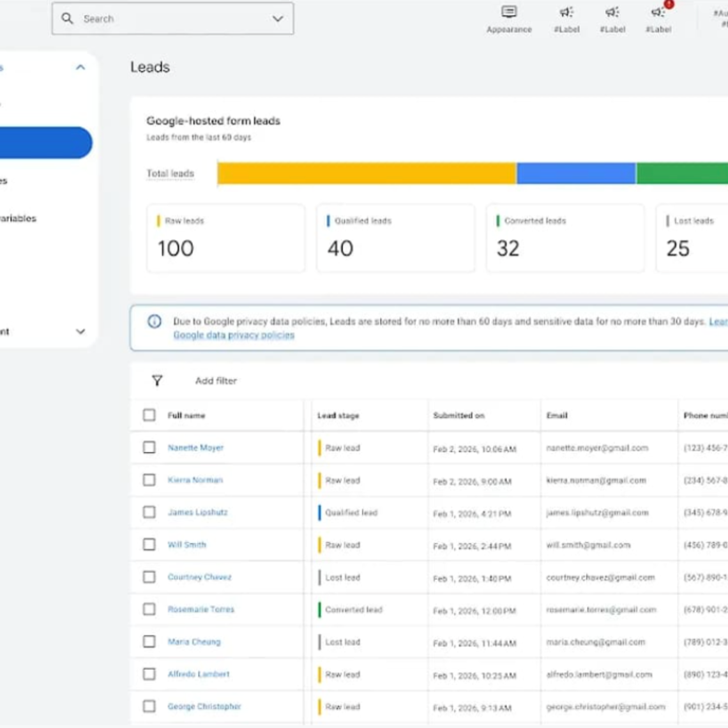The width and height of the screenshot is (728, 728).
Task: Click the info icon in privacy notice
Action: pos(155,321)
